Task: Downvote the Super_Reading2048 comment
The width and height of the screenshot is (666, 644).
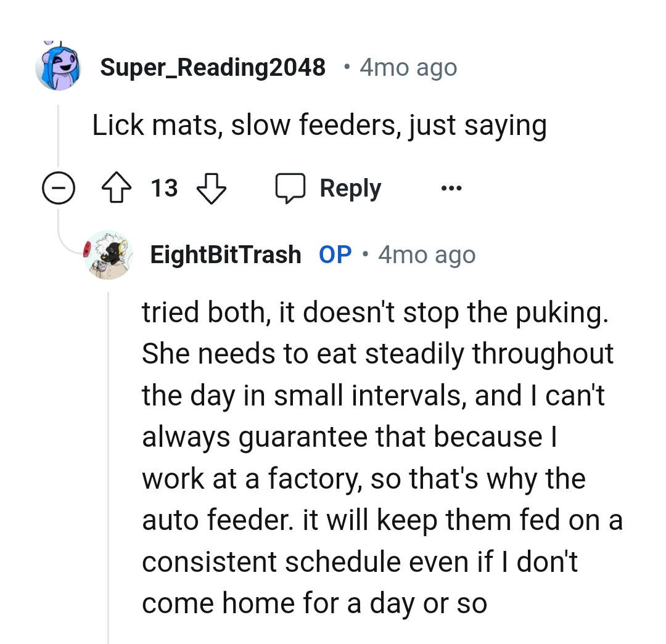Action: tap(212, 189)
